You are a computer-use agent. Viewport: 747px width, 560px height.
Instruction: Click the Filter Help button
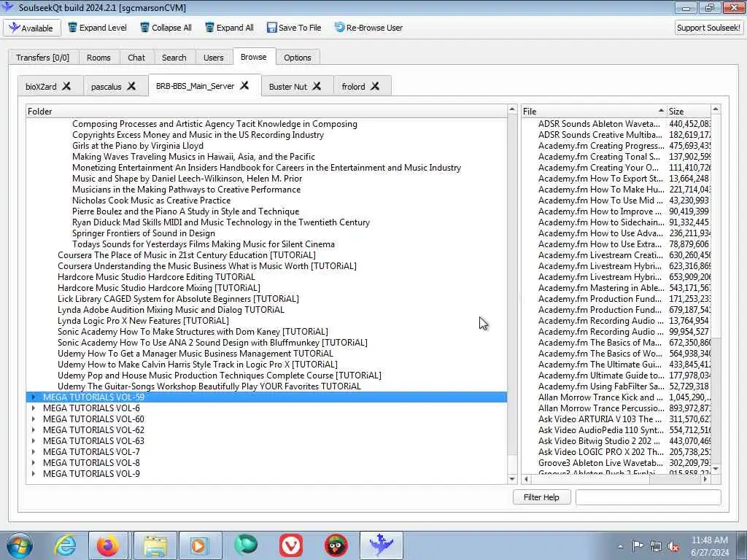click(542, 497)
